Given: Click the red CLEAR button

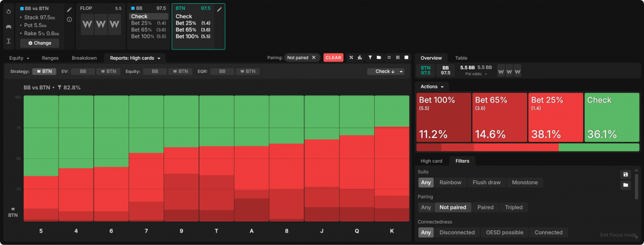Looking at the screenshot, I should pos(333,57).
